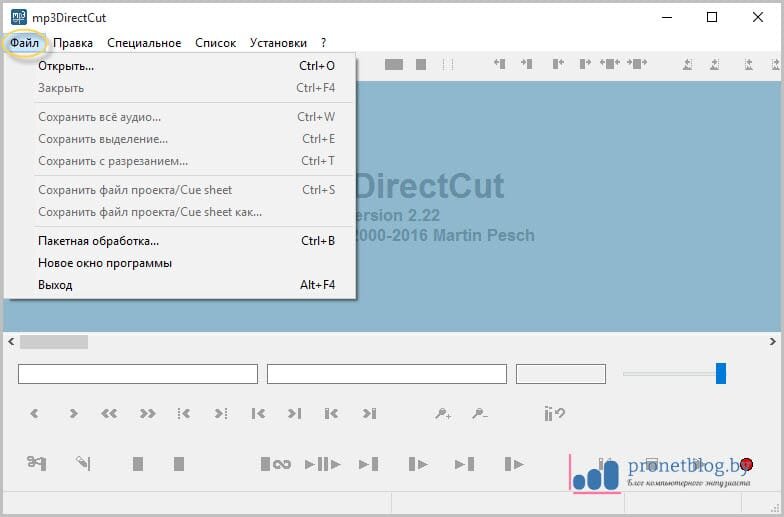
Task: Jump to previous cue with dotted-line left arrow
Action: click(184, 414)
